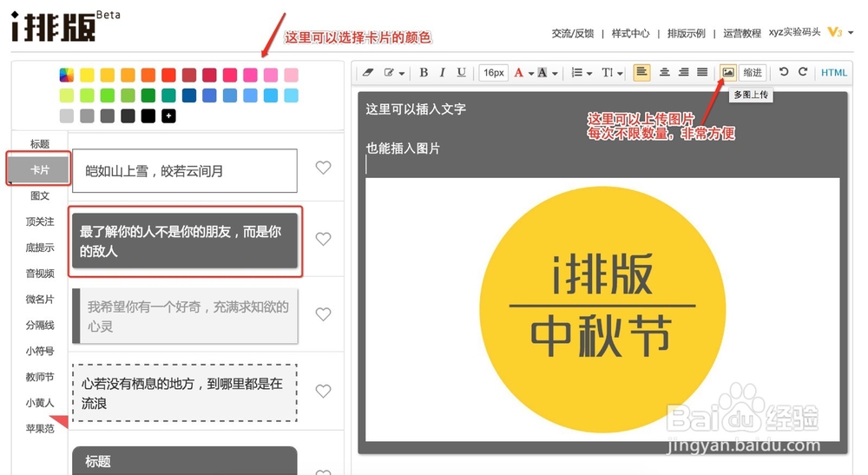
Task: Expand the line height dropdown arrow
Action: coord(621,74)
